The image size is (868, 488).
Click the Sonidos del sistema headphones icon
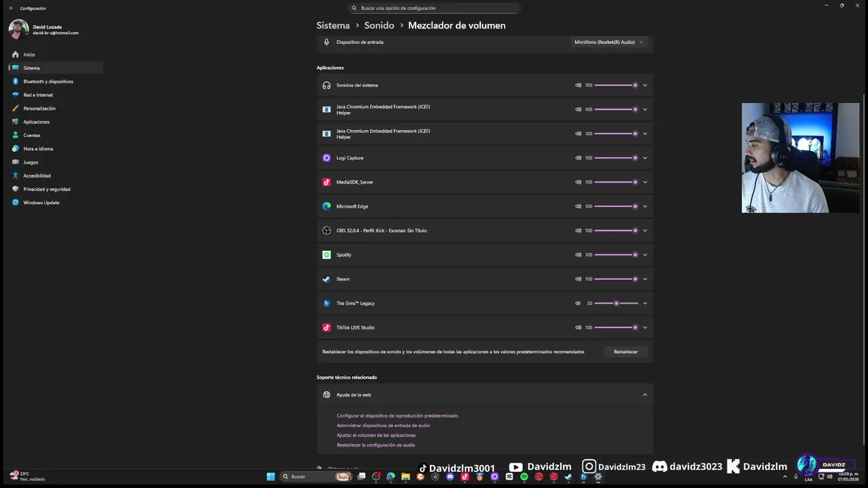326,85
